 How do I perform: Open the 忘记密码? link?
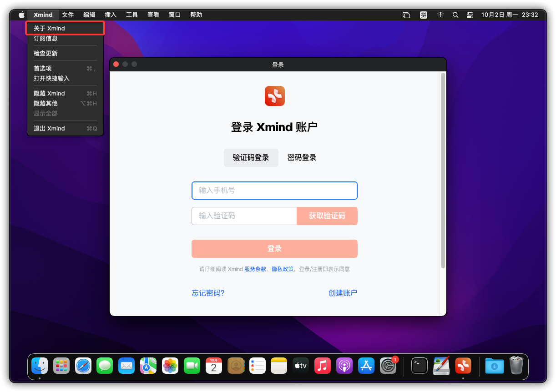pyautogui.click(x=208, y=293)
